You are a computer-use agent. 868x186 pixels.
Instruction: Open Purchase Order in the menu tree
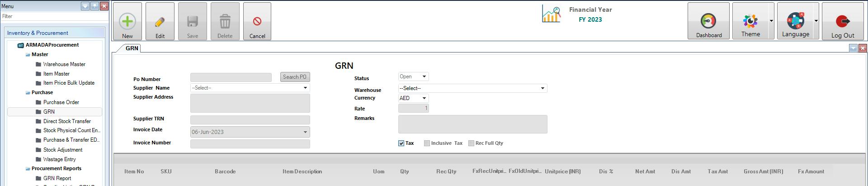click(61, 102)
